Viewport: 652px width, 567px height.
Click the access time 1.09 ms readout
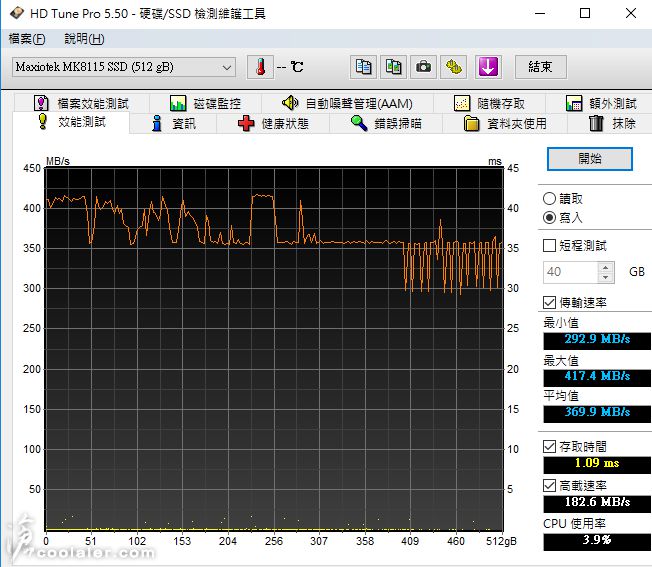pos(597,464)
